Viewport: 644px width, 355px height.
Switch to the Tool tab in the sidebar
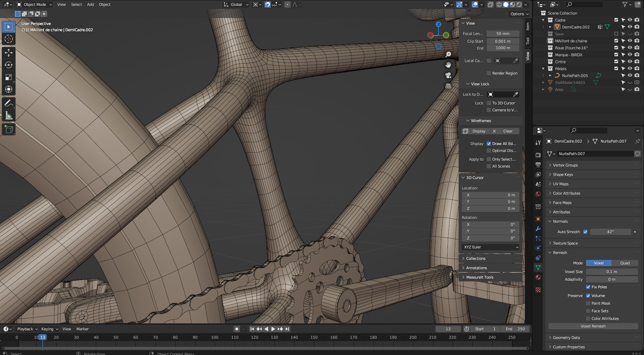[527, 41]
